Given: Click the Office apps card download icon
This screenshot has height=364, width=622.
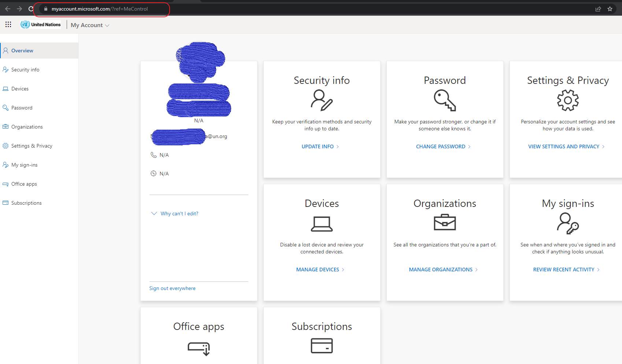Looking at the screenshot, I should click(x=199, y=348).
